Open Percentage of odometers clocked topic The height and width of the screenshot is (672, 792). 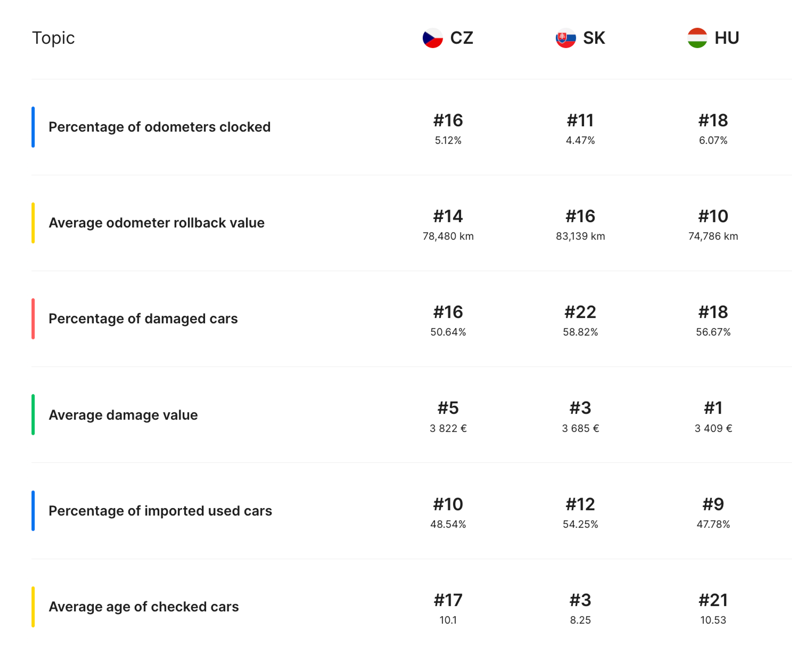tap(160, 127)
